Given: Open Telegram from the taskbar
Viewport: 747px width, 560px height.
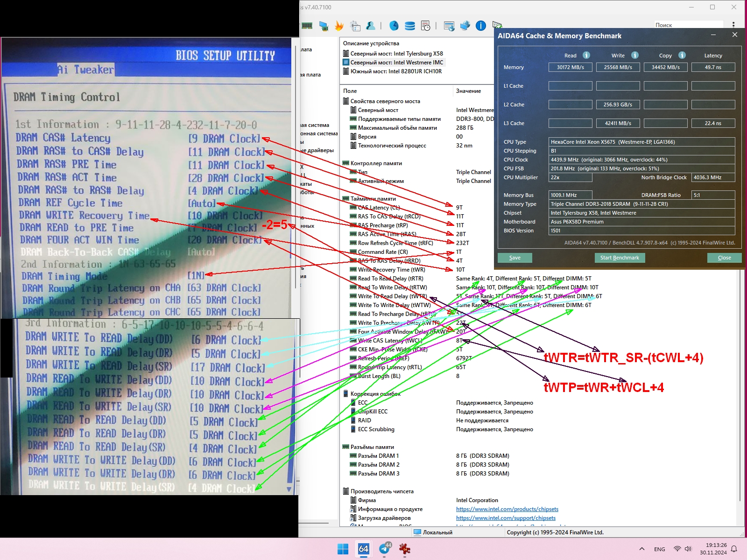Looking at the screenshot, I should [x=384, y=549].
